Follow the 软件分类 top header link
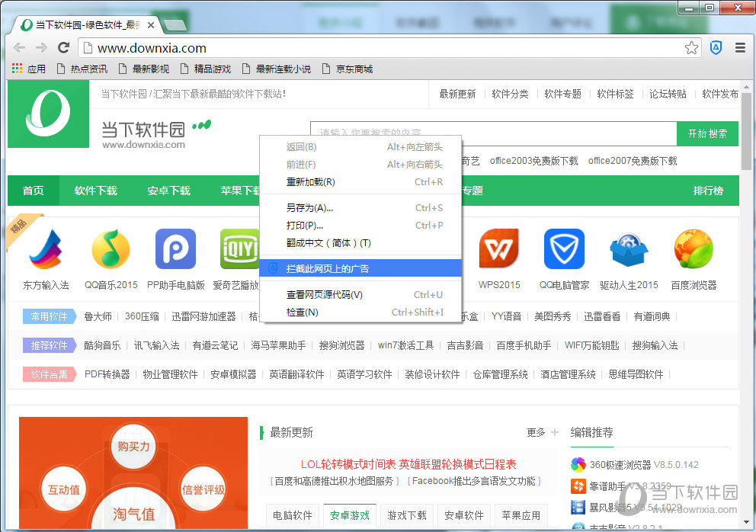Image resolution: width=756 pixels, height=532 pixels. [510, 94]
